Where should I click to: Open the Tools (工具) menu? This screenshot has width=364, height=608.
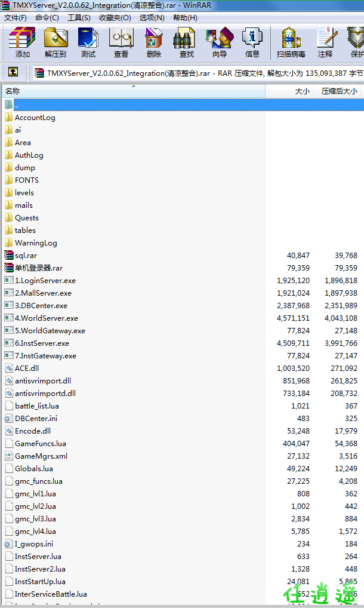79,18
